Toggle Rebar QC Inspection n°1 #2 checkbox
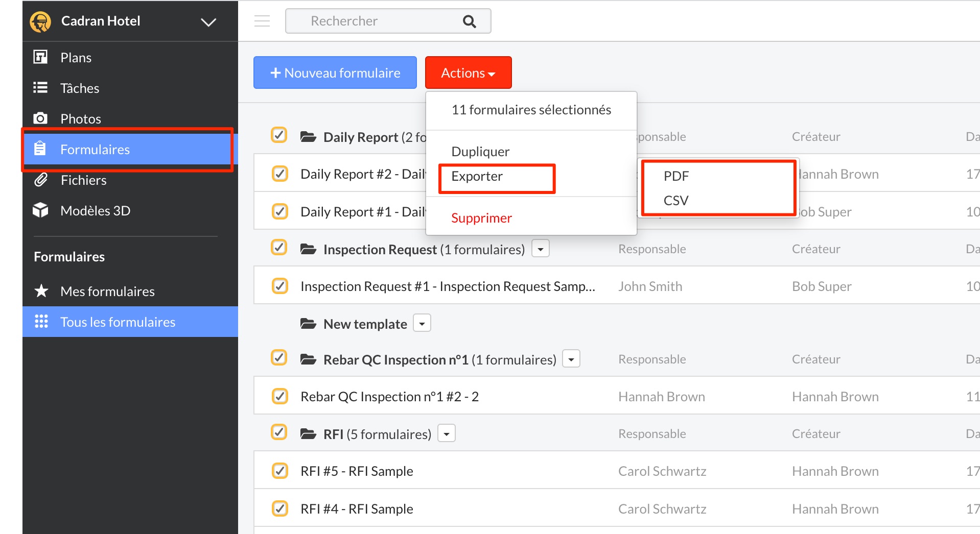The image size is (980, 534). pos(279,396)
